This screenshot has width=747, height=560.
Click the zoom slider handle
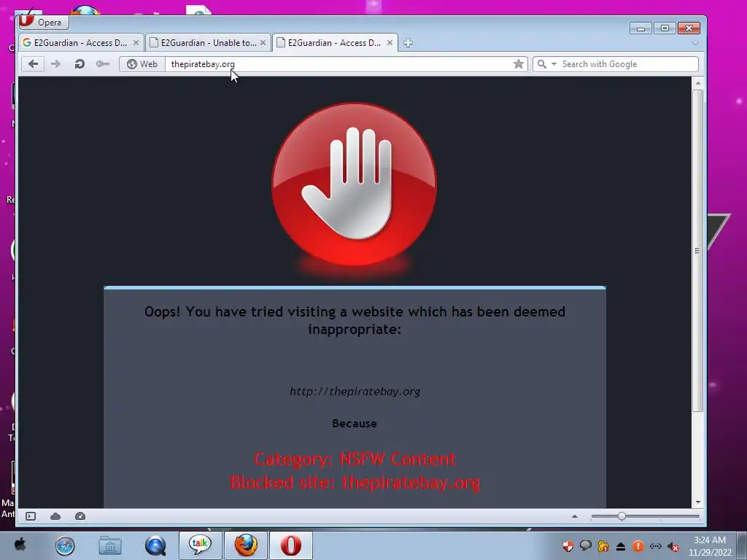pyautogui.click(x=622, y=516)
